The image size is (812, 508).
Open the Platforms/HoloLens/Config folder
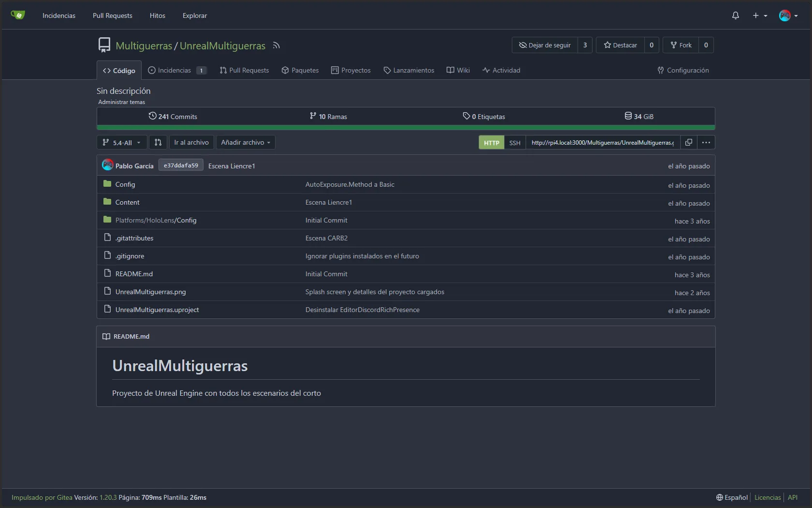156,220
